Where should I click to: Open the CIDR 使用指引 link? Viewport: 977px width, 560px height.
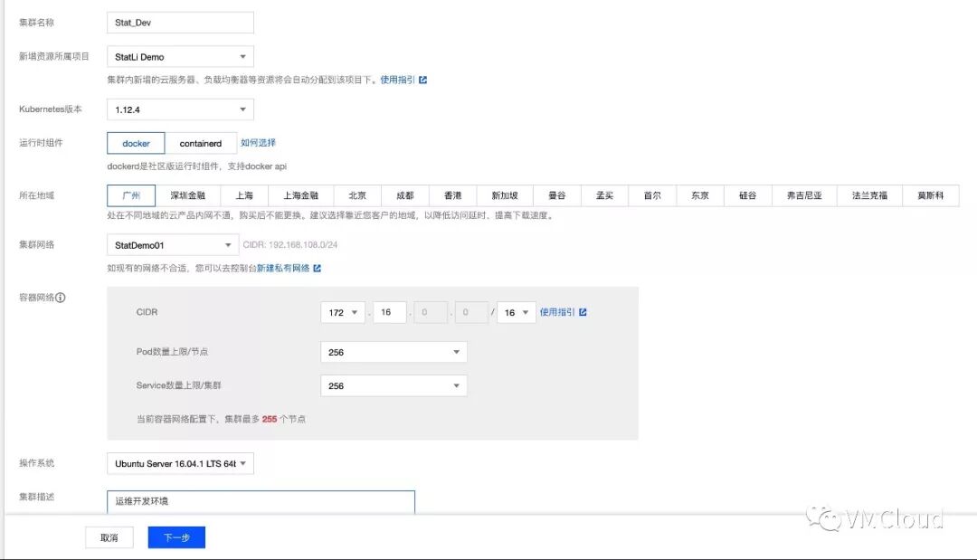pos(557,312)
